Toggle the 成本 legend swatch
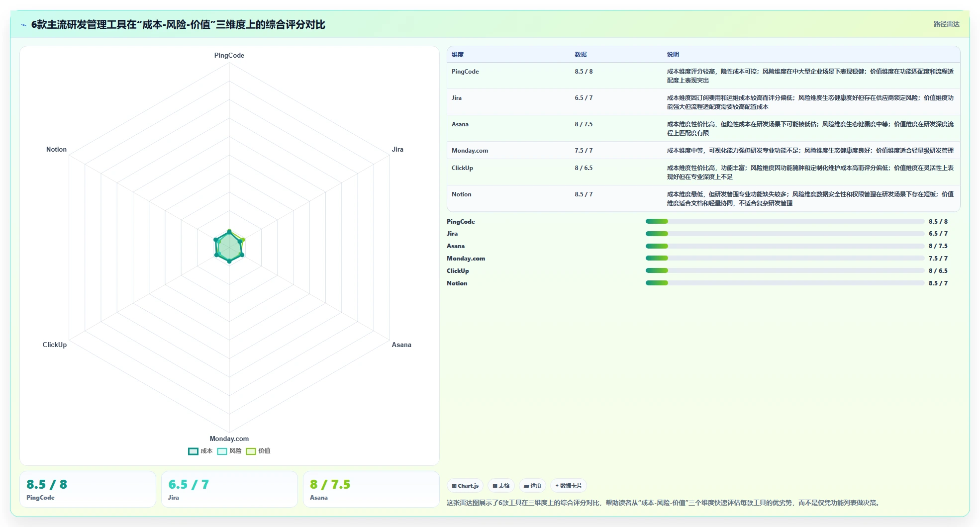Viewport: 980px width, 527px height. click(193, 451)
